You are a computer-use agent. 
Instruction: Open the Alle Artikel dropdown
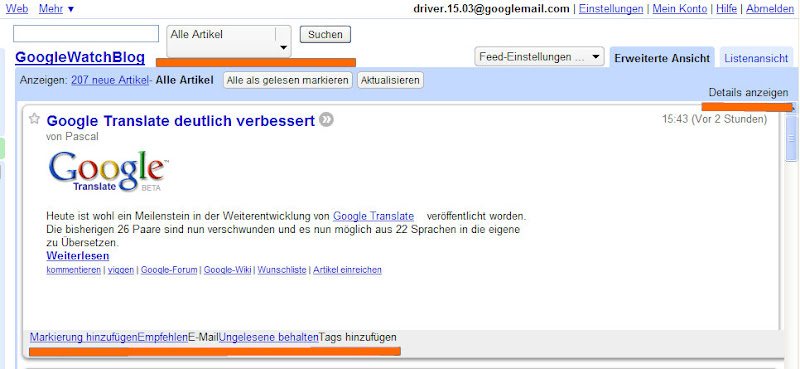(229, 41)
